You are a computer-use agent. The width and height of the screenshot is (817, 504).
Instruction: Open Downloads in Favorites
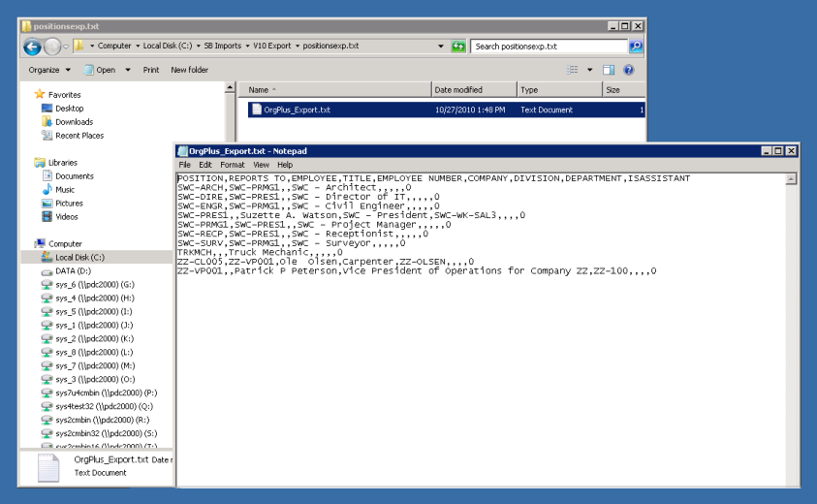pyautogui.click(x=74, y=122)
